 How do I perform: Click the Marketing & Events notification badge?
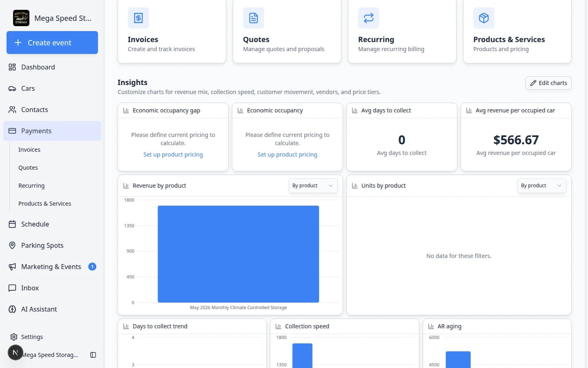pyautogui.click(x=92, y=267)
